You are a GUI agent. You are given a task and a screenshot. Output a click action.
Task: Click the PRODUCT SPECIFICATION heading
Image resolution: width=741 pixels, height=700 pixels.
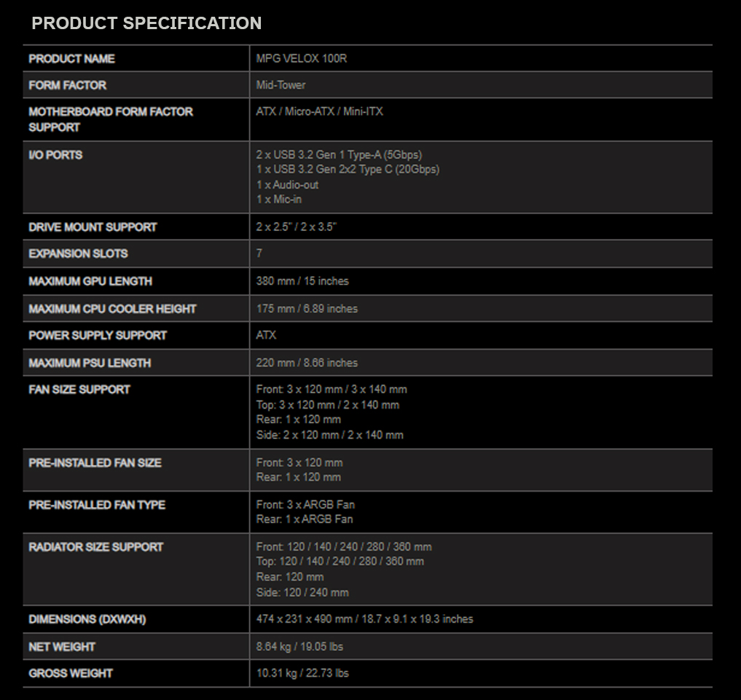point(146,23)
